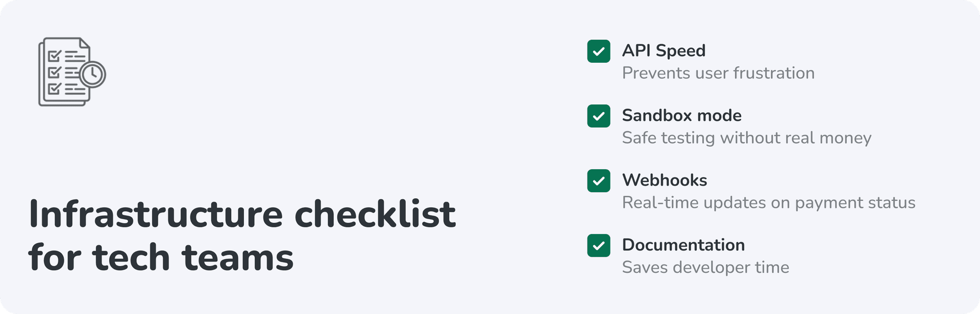This screenshot has width=980, height=314.
Task: Toggle the API Speed checkbox
Action: click(599, 51)
